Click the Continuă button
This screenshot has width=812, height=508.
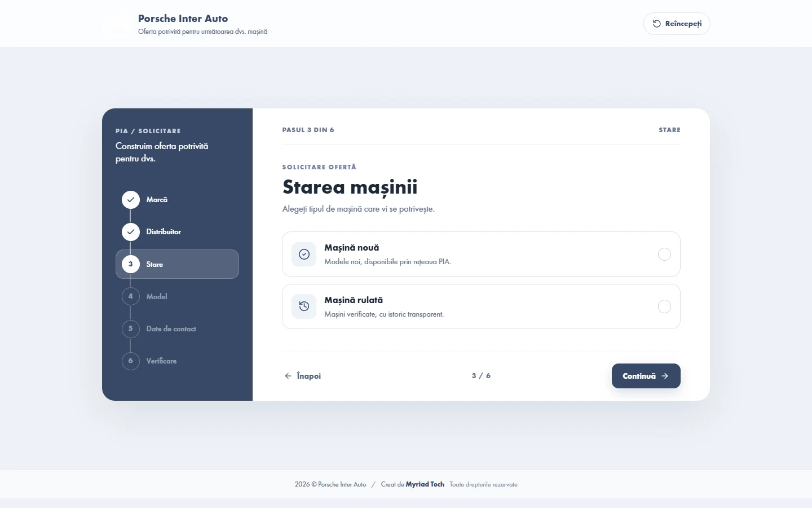[646, 376]
